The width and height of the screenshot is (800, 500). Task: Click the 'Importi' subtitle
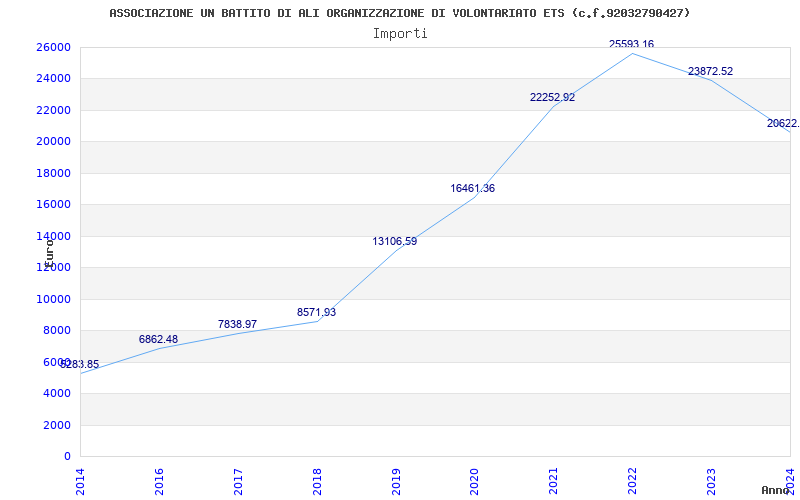pos(400,34)
